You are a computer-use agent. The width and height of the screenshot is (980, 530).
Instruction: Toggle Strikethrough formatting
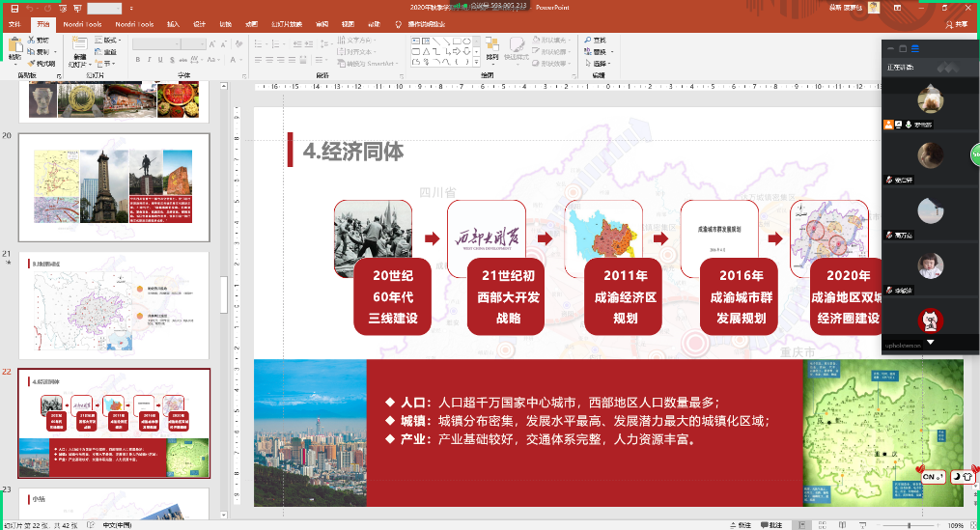(x=183, y=60)
